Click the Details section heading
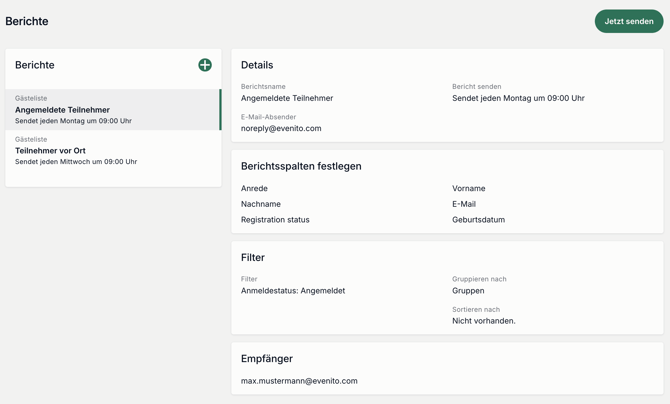670x404 pixels. point(257,65)
